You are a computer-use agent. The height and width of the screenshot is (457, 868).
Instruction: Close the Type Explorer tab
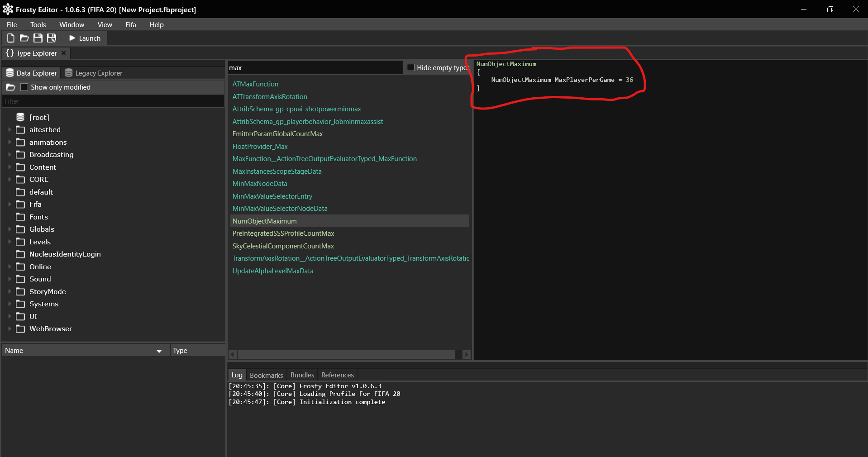[x=64, y=53]
